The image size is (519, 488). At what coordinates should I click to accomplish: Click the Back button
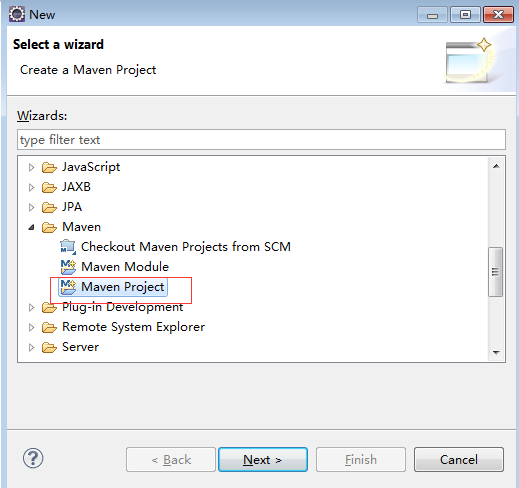(171, 460)
